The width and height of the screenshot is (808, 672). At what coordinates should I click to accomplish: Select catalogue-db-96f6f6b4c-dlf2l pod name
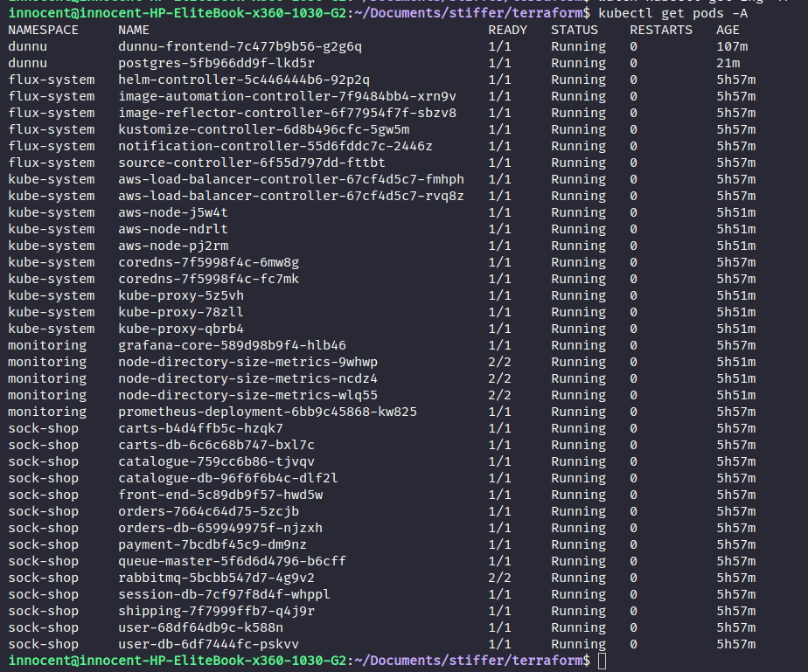(228, 478)
